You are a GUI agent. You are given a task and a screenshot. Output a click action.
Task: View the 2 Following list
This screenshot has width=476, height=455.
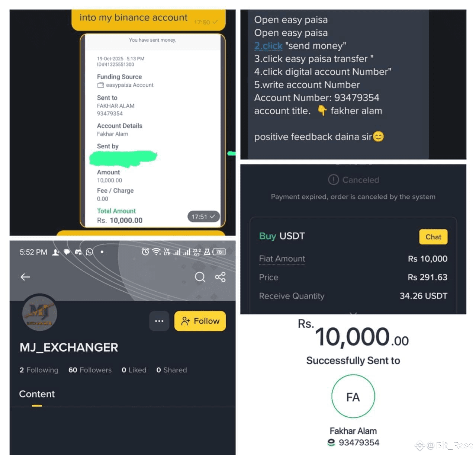[x=39, y=370]
